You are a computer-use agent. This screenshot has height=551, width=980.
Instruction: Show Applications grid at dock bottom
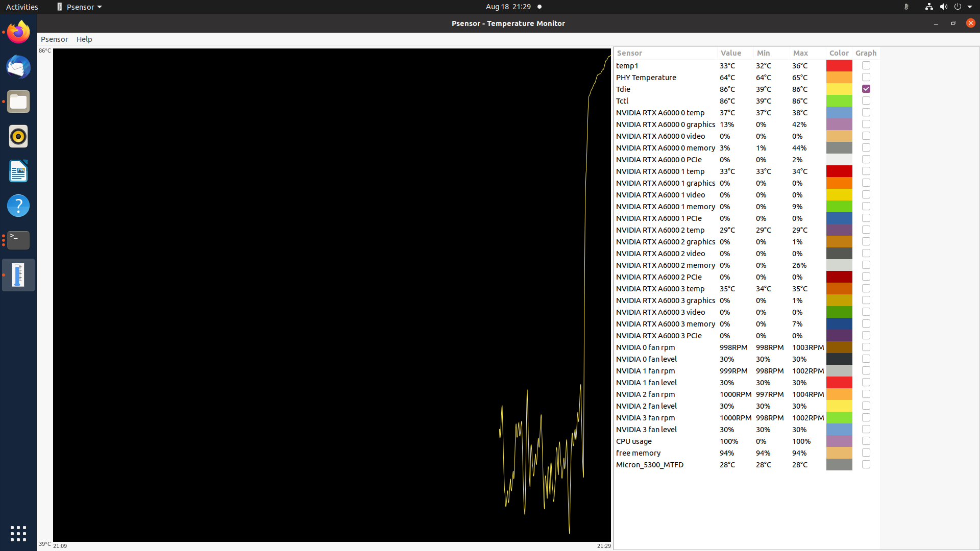coord(18,534)
